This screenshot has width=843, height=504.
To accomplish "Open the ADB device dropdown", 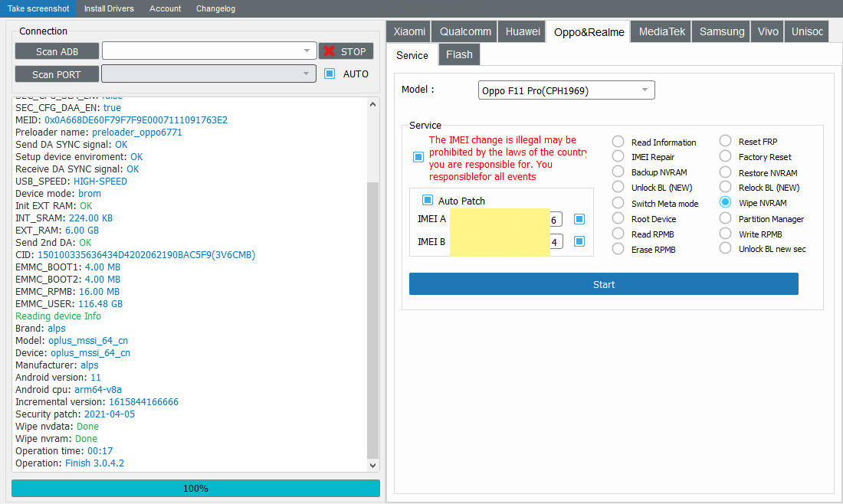I will (209, 51).
